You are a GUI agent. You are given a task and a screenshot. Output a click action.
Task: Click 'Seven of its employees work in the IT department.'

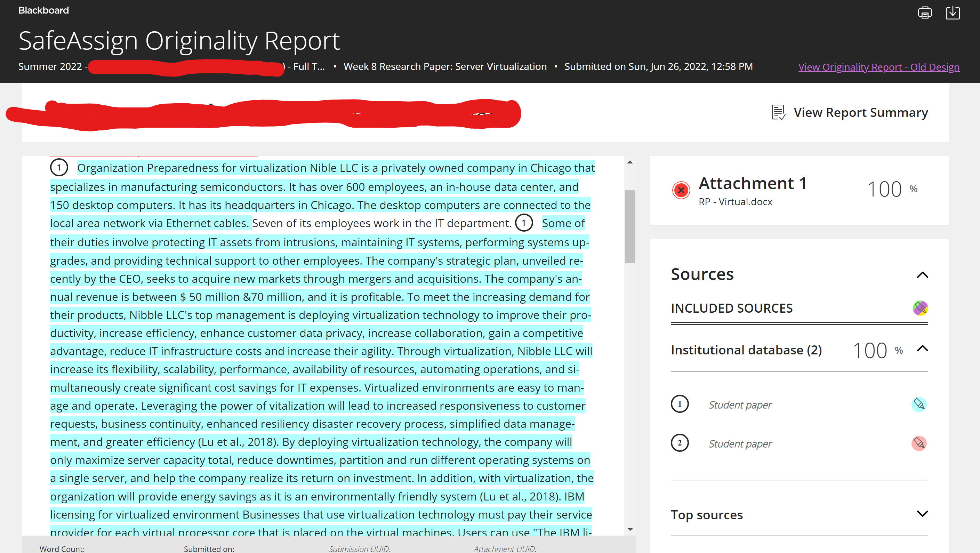[x=381, y=223]
